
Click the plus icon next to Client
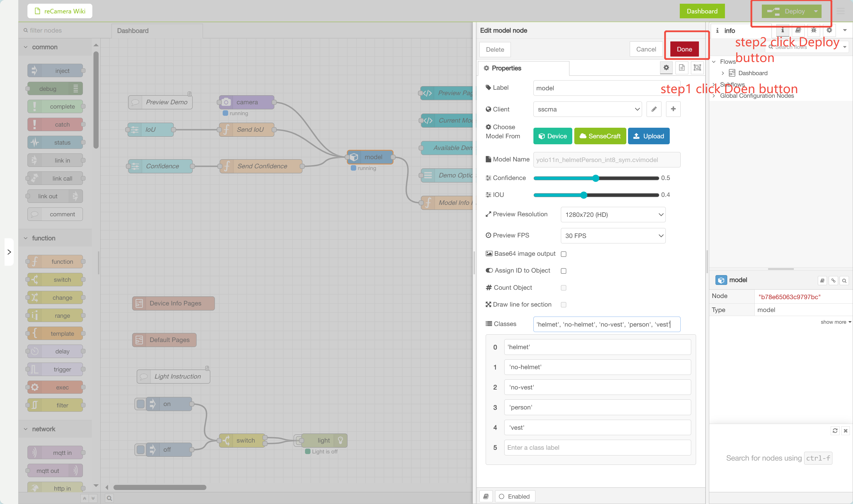tap(673, 109)
